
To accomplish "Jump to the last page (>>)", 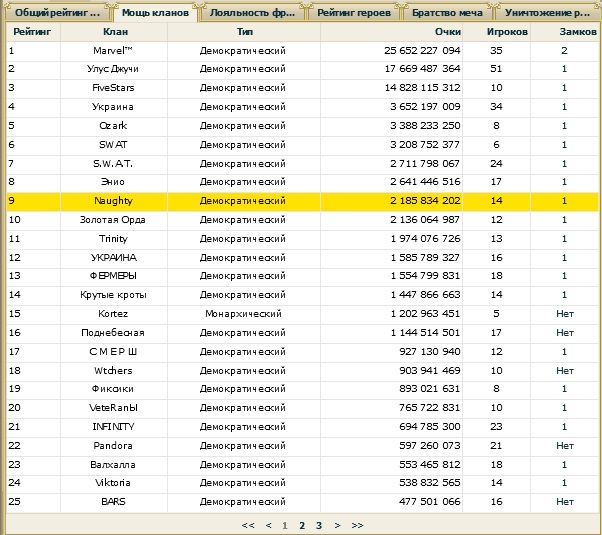I will pos(357,525).
